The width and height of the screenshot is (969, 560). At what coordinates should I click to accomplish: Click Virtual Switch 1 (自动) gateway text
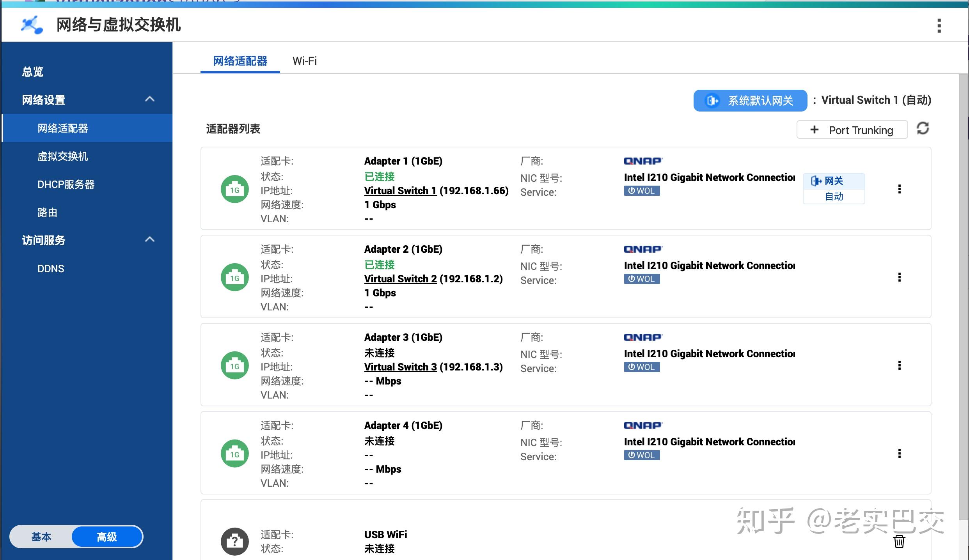[x=876, y=100]
